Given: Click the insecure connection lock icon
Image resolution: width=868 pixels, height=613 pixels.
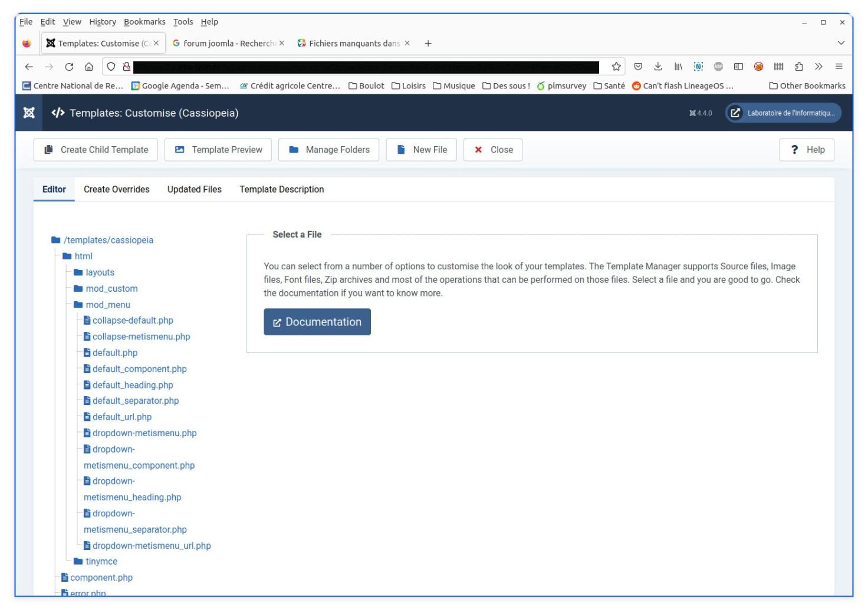Looking at the screenshot, I should coord(126,67).
